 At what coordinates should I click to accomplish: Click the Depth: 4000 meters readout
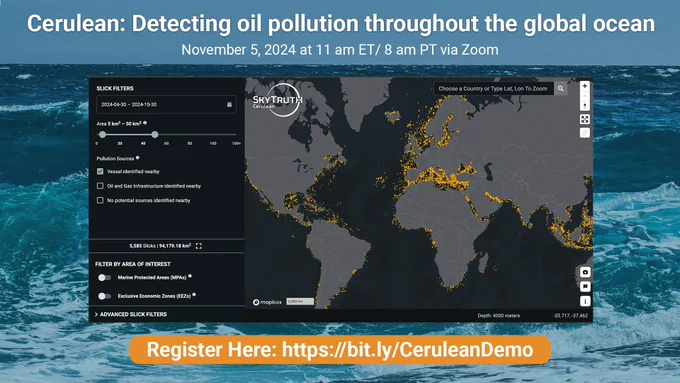[x=499, y=316]
